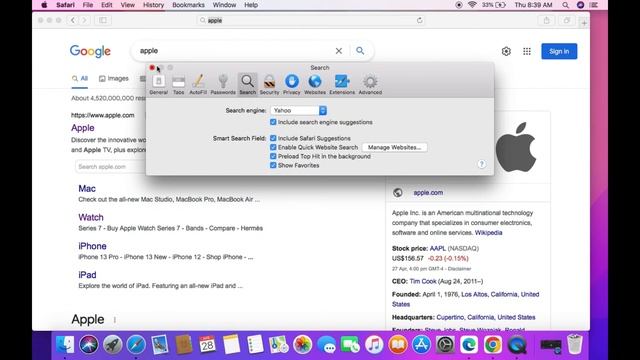The image size is (640, 360).
Task: Open the General preferences pane
Action: click(x=158, y=85)
